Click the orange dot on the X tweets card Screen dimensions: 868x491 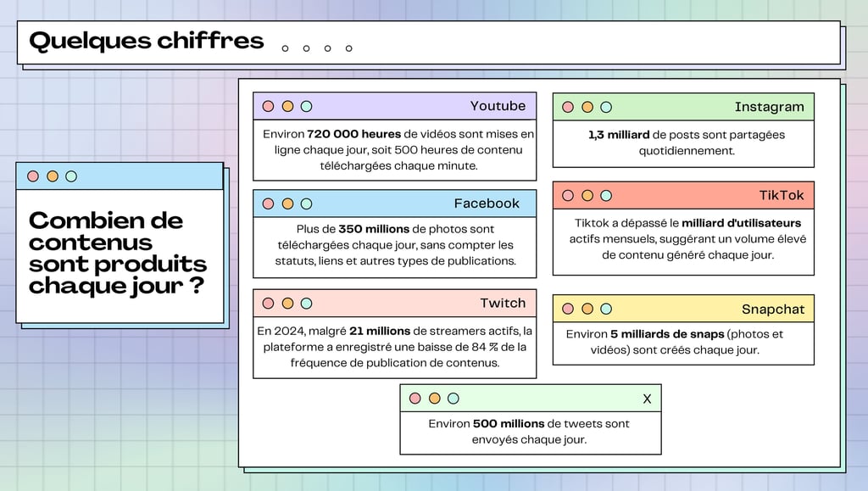coord(435,398)
